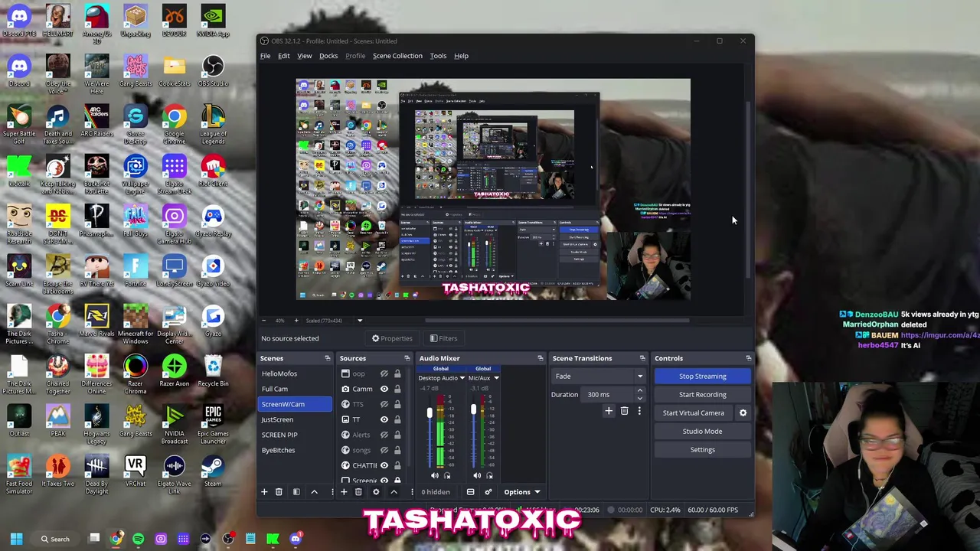This screenshot has height=551, width=980.
Task: Click the taskbar Search box
Action: pos(54,539)
